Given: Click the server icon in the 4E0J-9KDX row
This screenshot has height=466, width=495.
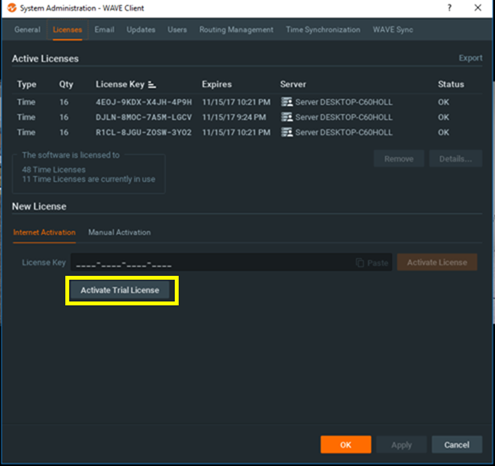Looking at the screenshot, I should (287, 102).
